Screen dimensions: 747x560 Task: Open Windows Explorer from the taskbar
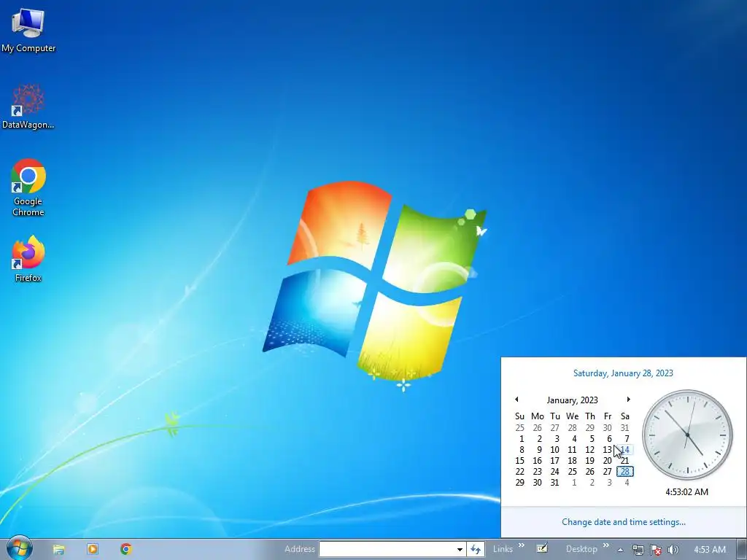pos(58,549)
